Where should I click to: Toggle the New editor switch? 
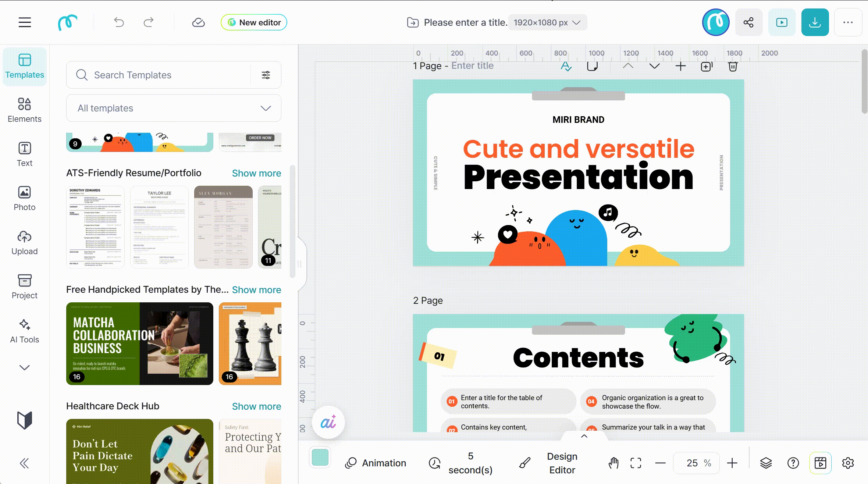coord(254,22)
